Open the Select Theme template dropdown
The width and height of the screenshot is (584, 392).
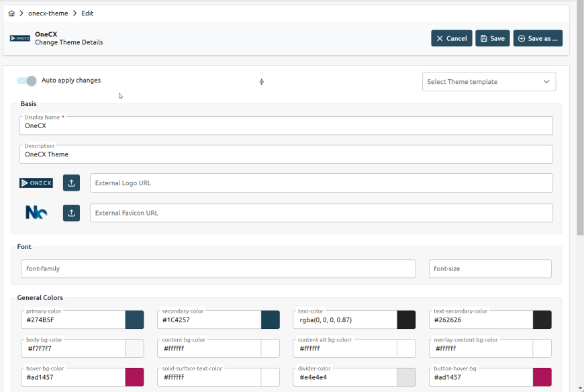tap(489, 81)
